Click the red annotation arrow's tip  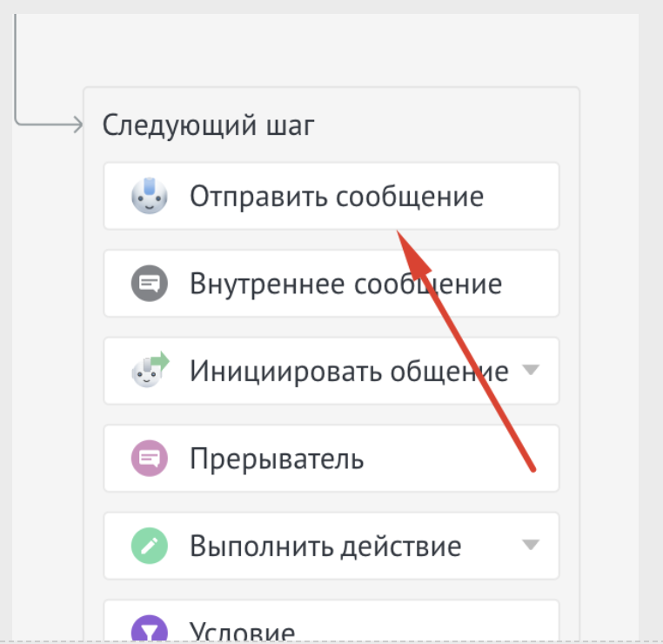click(399, 232)
